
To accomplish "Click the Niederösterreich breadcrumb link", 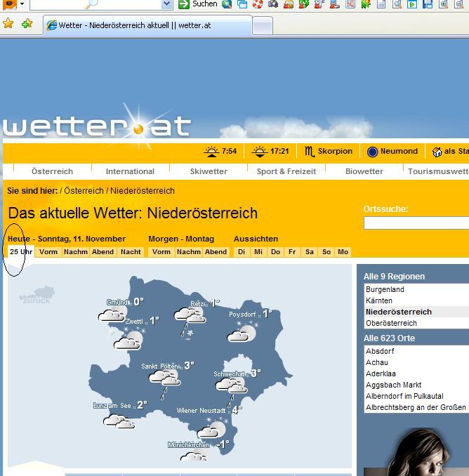I will click(x=143, y=191).
